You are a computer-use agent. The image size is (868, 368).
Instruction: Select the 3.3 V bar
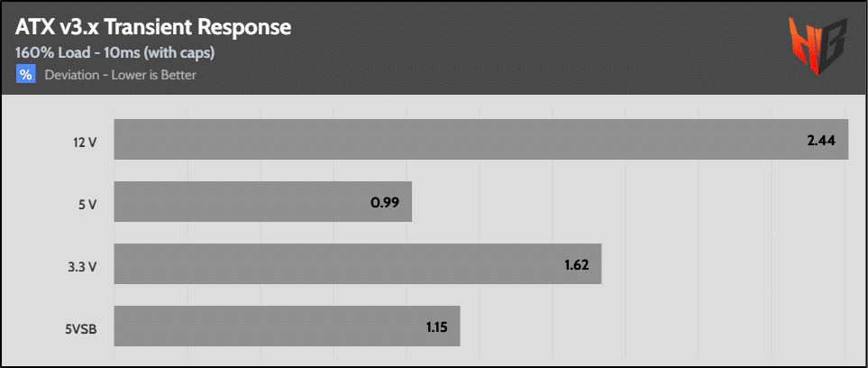tap(358, 263)
